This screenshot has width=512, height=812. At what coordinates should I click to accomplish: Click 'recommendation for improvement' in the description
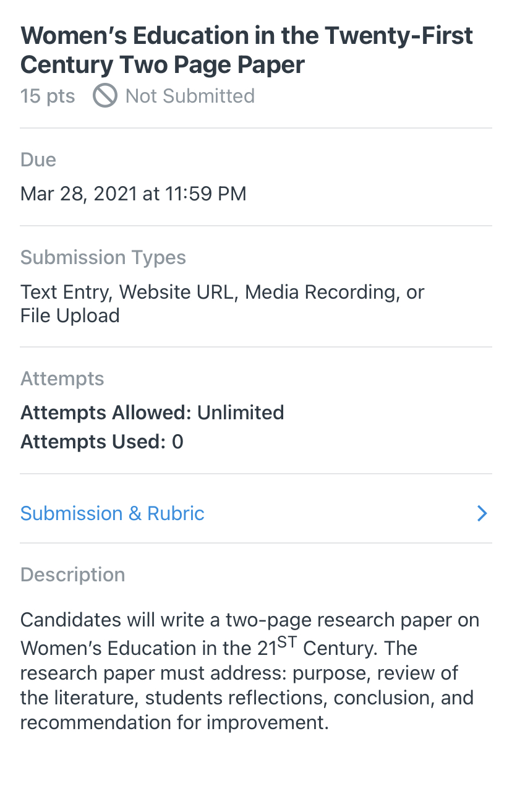(x=173, y=722)
